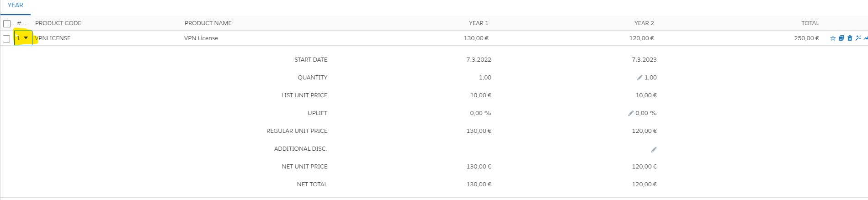Edit Year 2 uplift via pencil icon

(x=631, y=113)
